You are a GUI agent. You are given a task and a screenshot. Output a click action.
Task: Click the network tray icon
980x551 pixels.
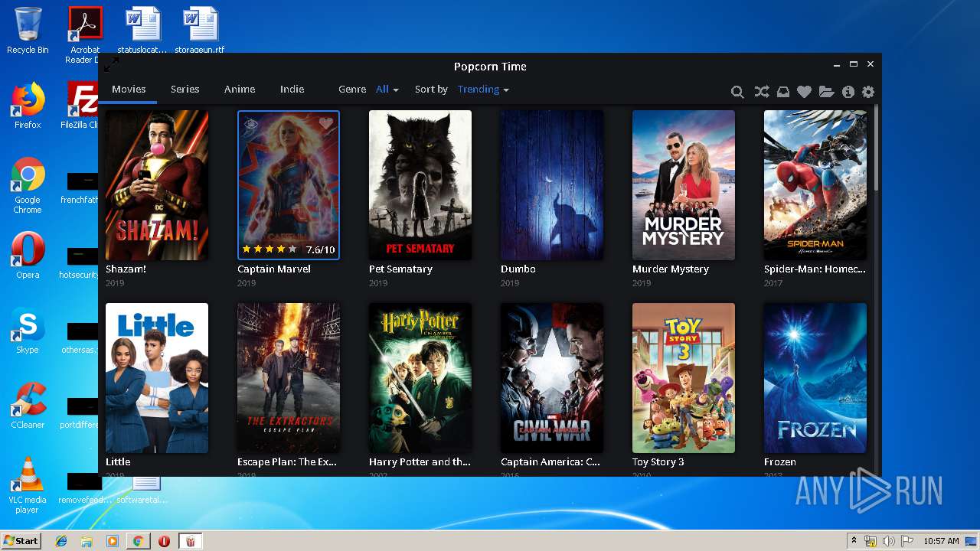tap(871, 541)
